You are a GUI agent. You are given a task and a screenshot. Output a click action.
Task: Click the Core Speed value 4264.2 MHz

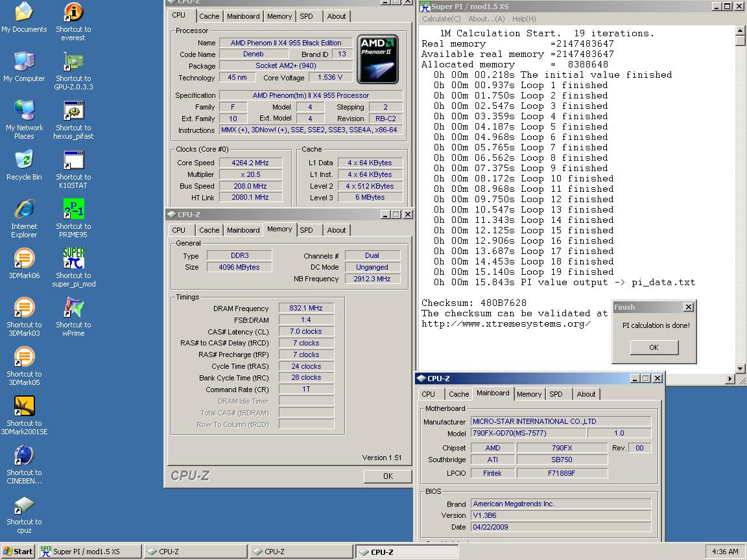pyautogui.click(x=250, y=163)
